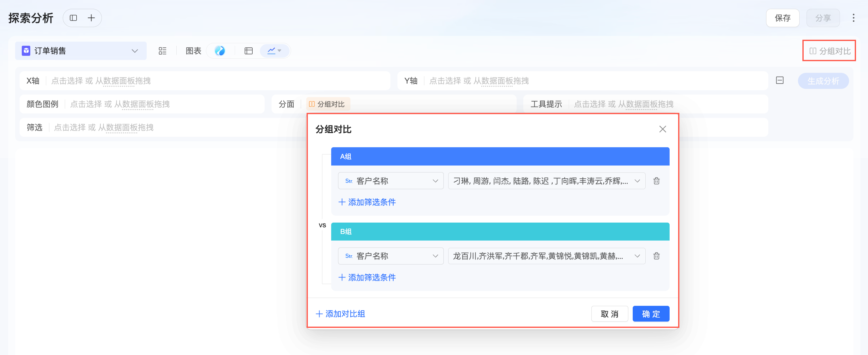The image size is (868, 355).
Task: Delete A组 filter condition with the trash icon
Action: 656,181
